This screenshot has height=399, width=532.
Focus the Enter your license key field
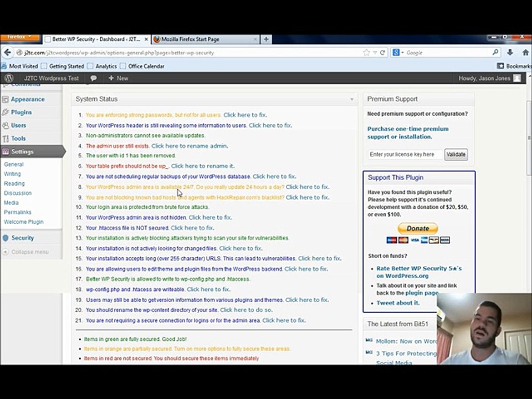tap(405, 155)
